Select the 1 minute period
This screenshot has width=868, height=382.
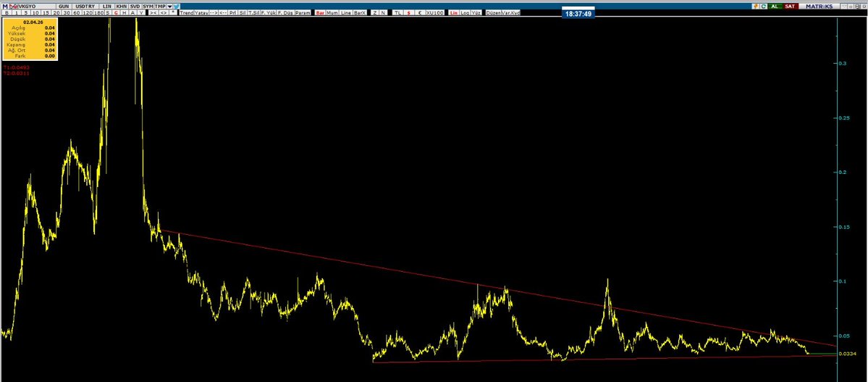tap(17, 12)
